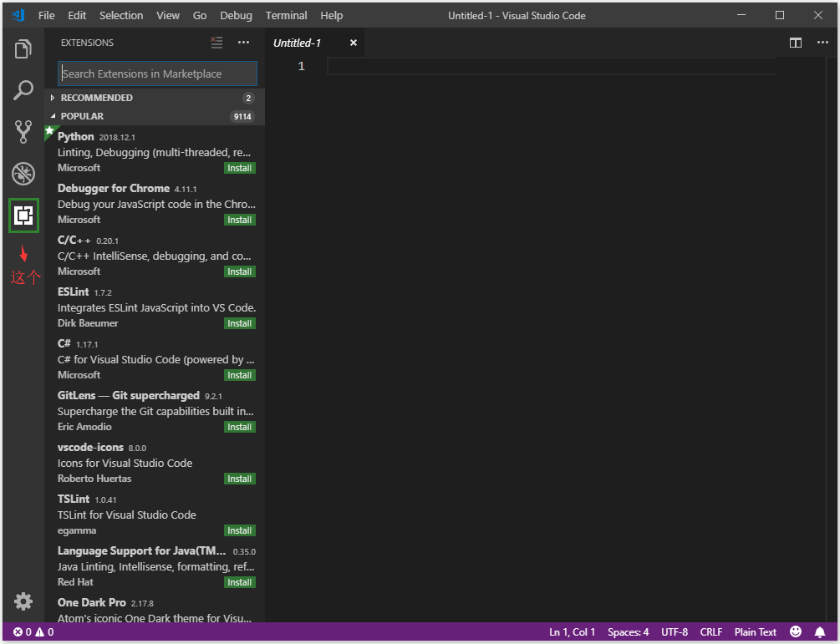Open the Source Control view
Image resolution: width=840 pixels, height=644 pixels.
[23, 131]
